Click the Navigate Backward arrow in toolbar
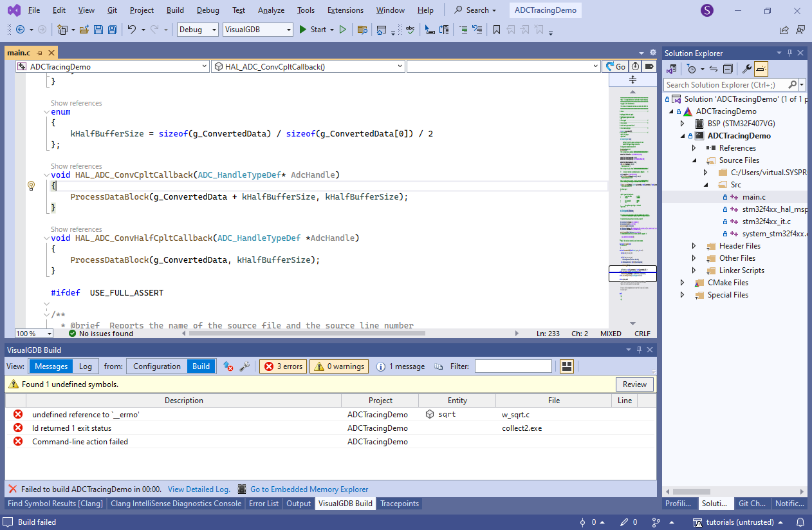The height and width of the screenshot is (530, 812). [20, 30]
